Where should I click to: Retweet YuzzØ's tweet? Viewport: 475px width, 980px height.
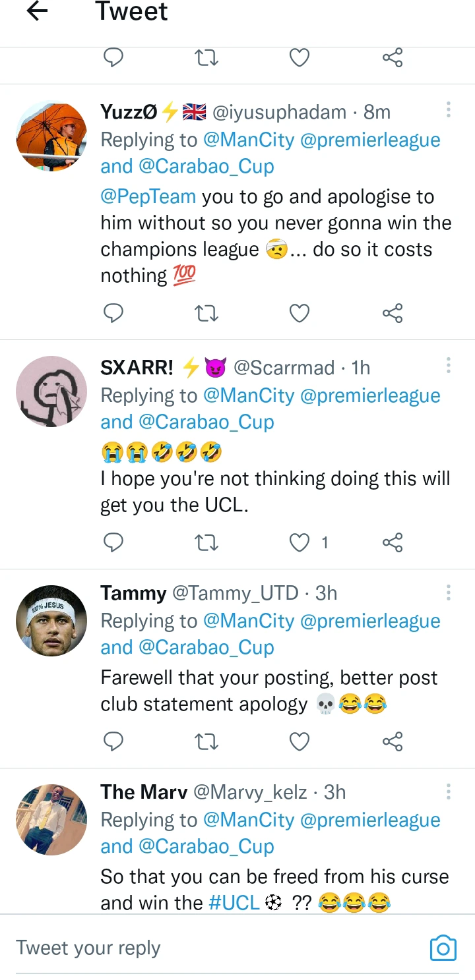click(207, 312)
